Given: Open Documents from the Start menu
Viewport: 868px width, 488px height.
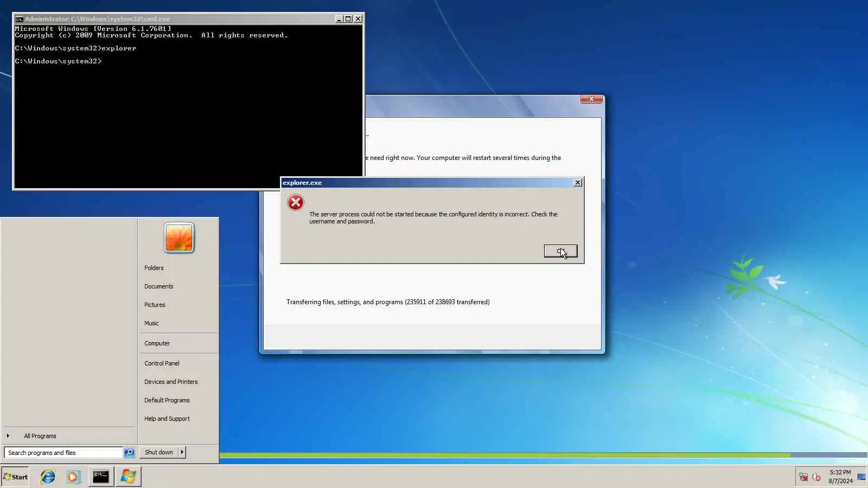Looking at the screenshot, I should 159,286.
